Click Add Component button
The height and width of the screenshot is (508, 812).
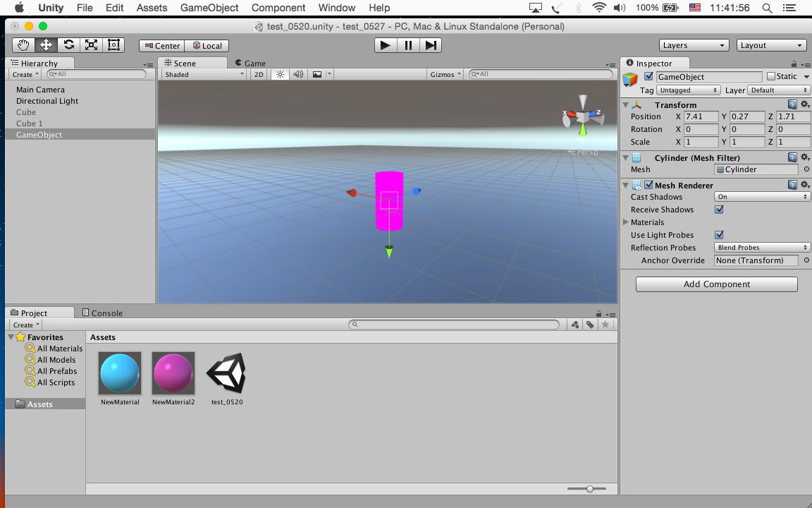[x=717, y=284]
